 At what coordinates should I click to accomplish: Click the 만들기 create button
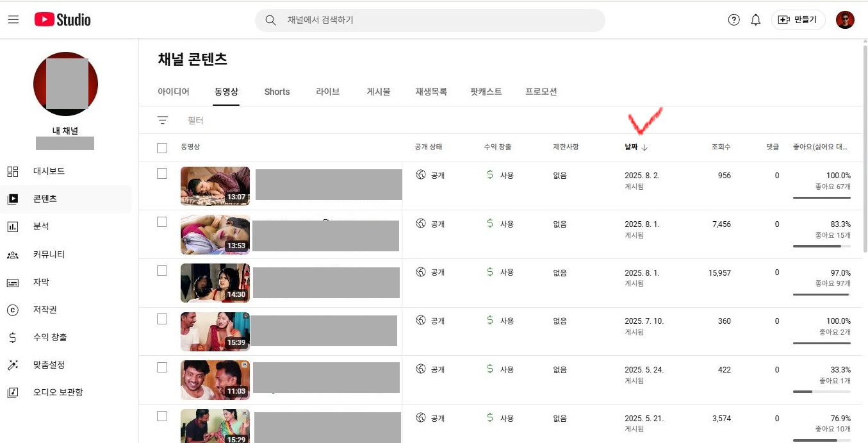pyautogui.click(x=798, y=20)
